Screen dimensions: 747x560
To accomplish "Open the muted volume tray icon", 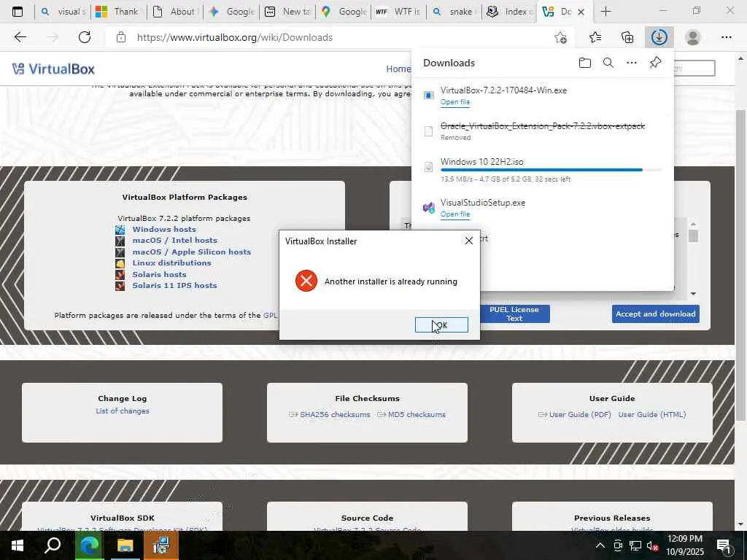I will tap(653, 545).
